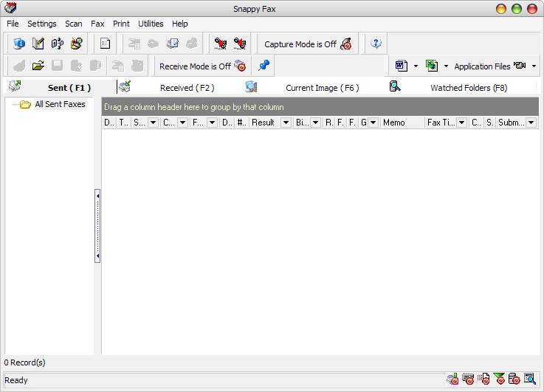The image size is (544, 392).
Task: Click the greyed-out cloud toolbar icon
Action: (x=153, y=44)
